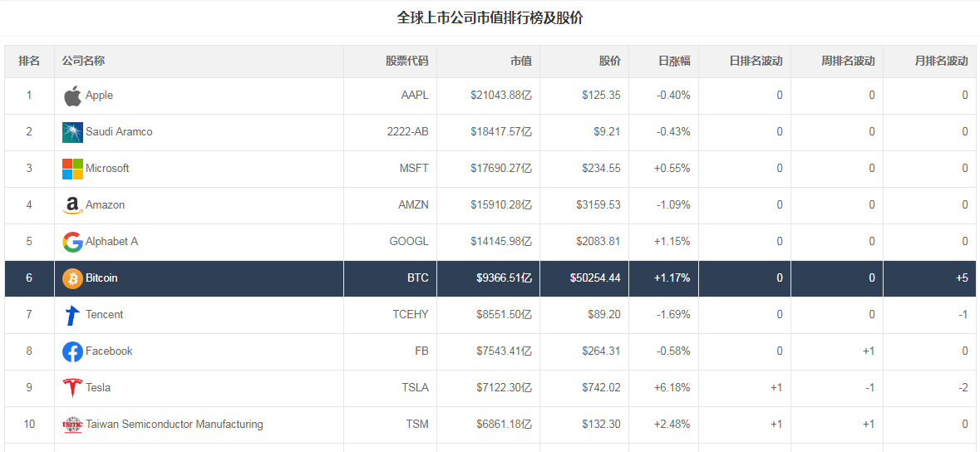
Task: Open the Taiwan Semiconductor Manufacturing link
Action: [x=175, y=425]
